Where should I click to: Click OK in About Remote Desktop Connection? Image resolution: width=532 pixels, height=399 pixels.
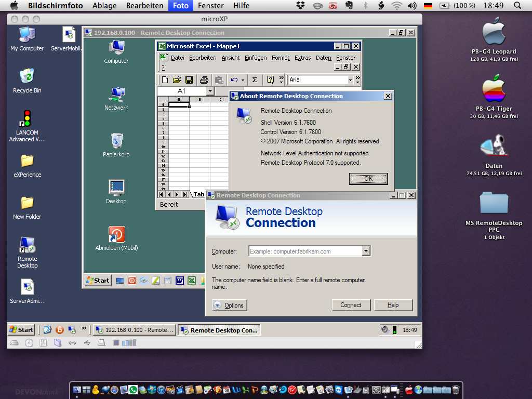coord(368,179)
